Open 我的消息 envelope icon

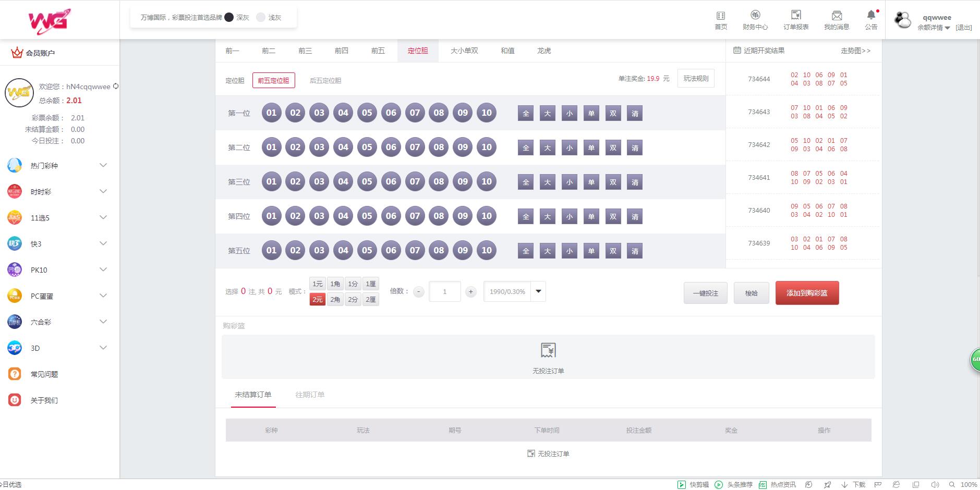[x=837, y=16]
